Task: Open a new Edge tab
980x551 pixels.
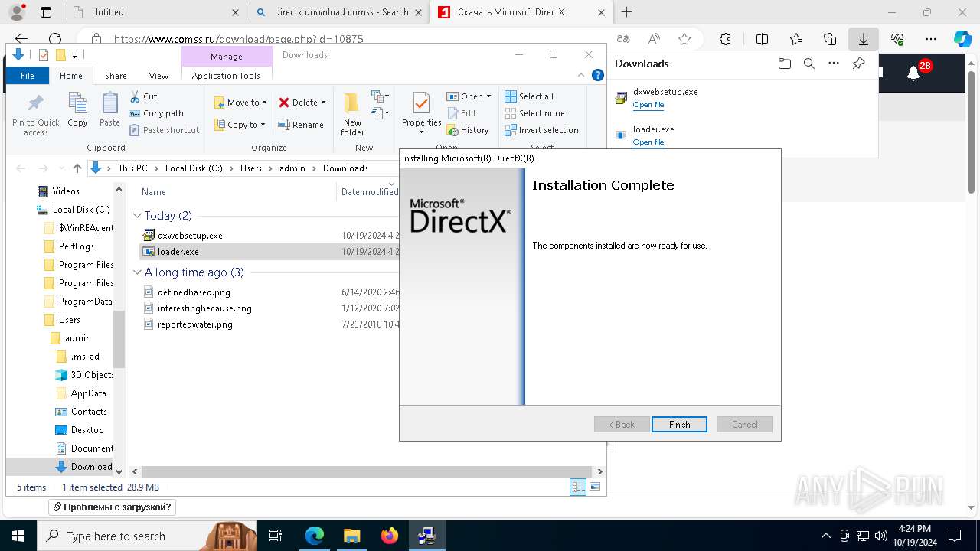Action: pyautogui.click(x=627, y=12)
